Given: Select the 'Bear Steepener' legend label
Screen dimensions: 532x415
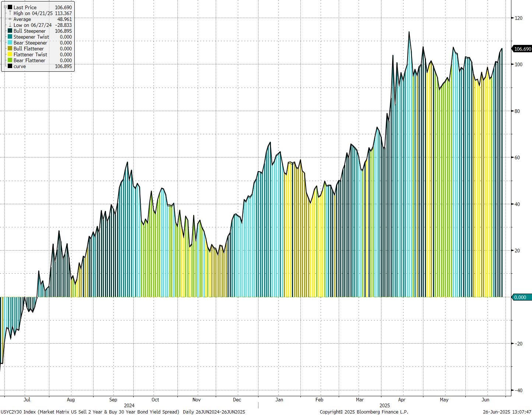Looking at the screenshot, I should pos(30,43).
